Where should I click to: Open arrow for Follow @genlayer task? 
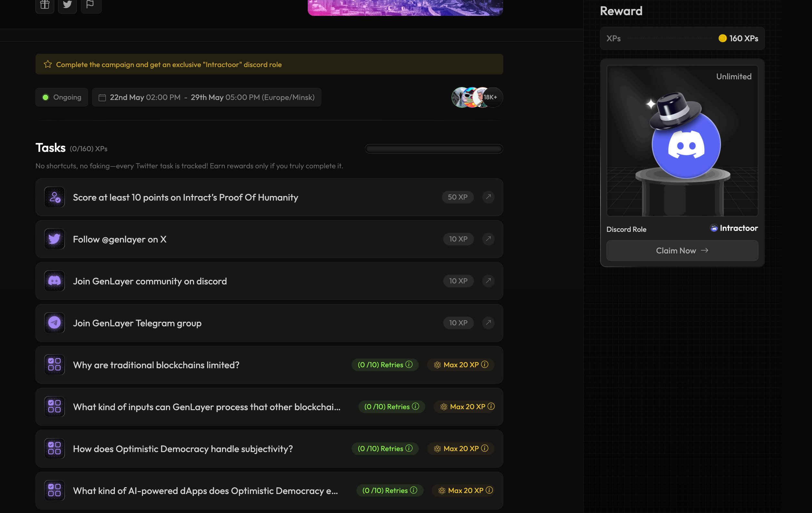coord(488,239)
